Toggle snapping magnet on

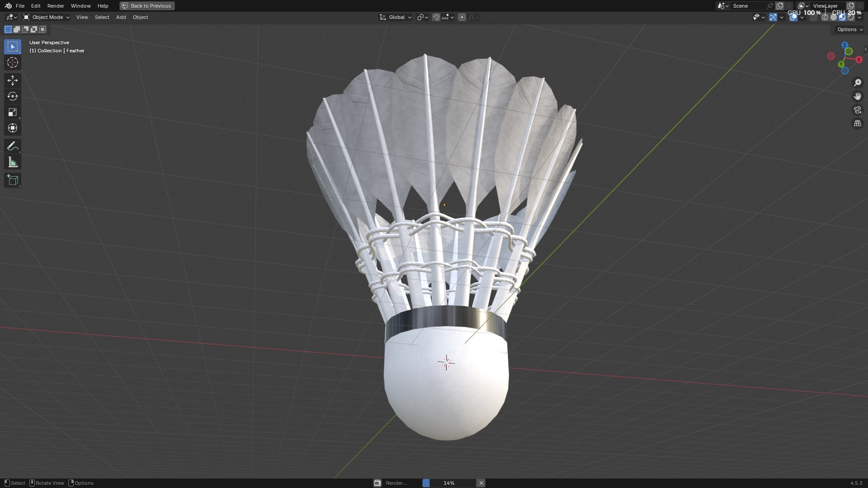click(x=436, y=17)
